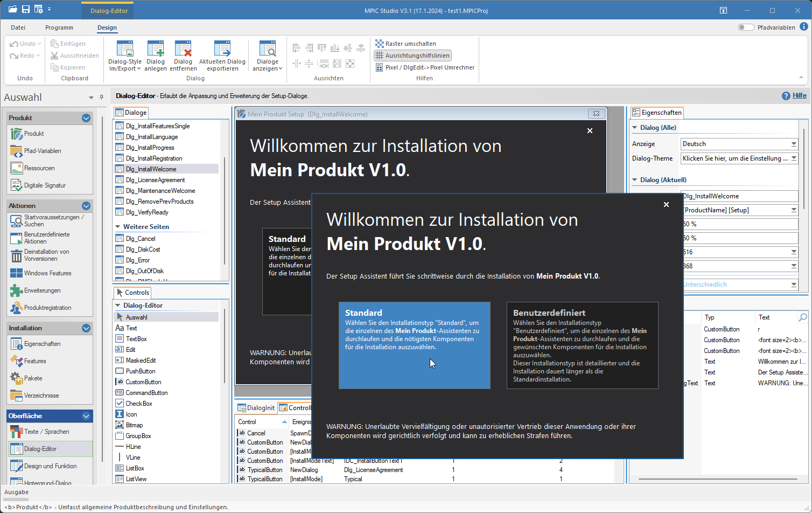Switch to the DialogInit tab

[256, 408]
